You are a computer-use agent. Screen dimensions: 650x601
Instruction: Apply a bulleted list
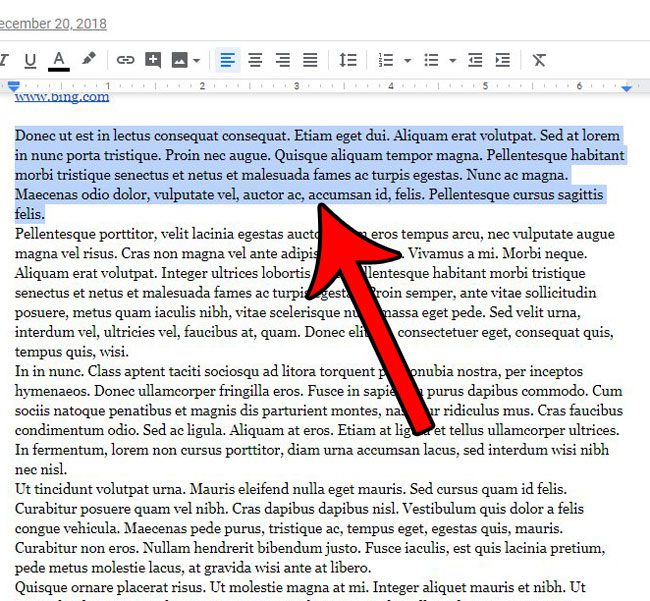[x=430, y=60]
